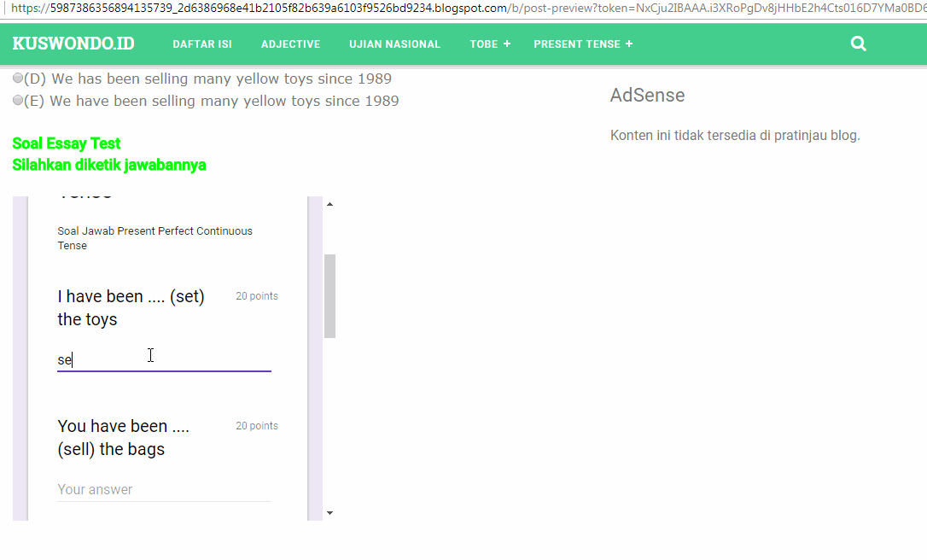The image size is (927, 560).
Task: Open the UJIAN NASIONAL menu item
Action: (x=395, y=44)
